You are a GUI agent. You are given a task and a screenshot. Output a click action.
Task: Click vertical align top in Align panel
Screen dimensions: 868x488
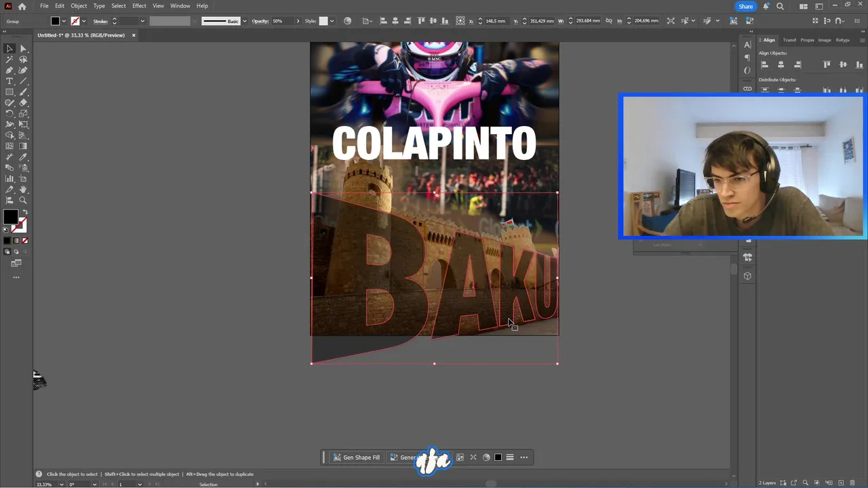click(x=827, y=64)
